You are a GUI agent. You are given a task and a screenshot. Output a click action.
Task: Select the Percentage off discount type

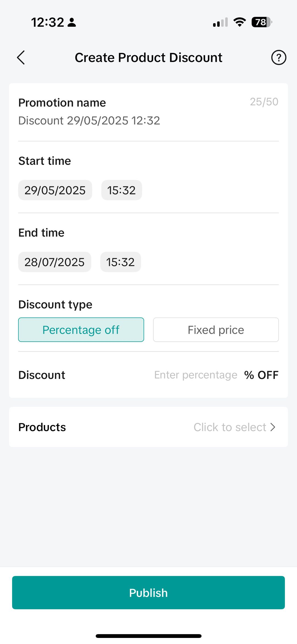(x=81, y=330)
